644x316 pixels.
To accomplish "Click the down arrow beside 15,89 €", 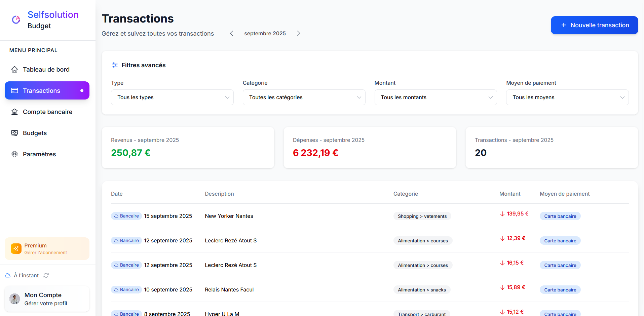I will tap(502, 287).
